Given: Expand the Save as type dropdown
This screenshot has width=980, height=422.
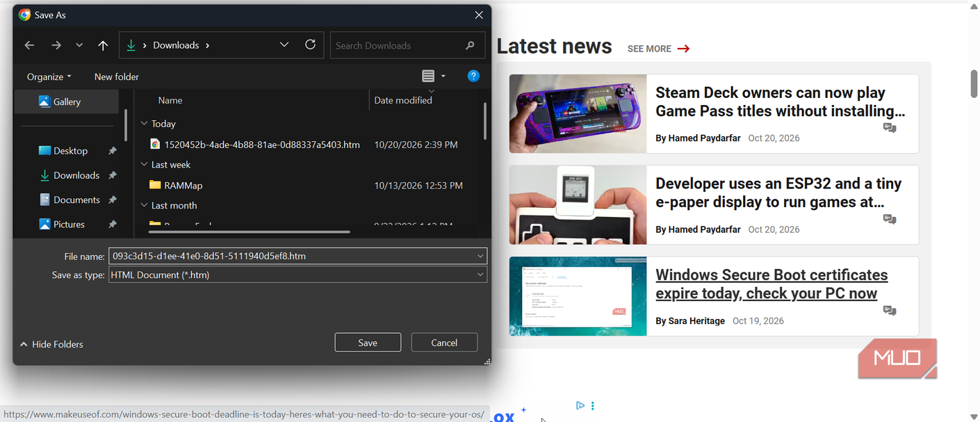Looking at the screenshot, I should [x=480, y=275].
